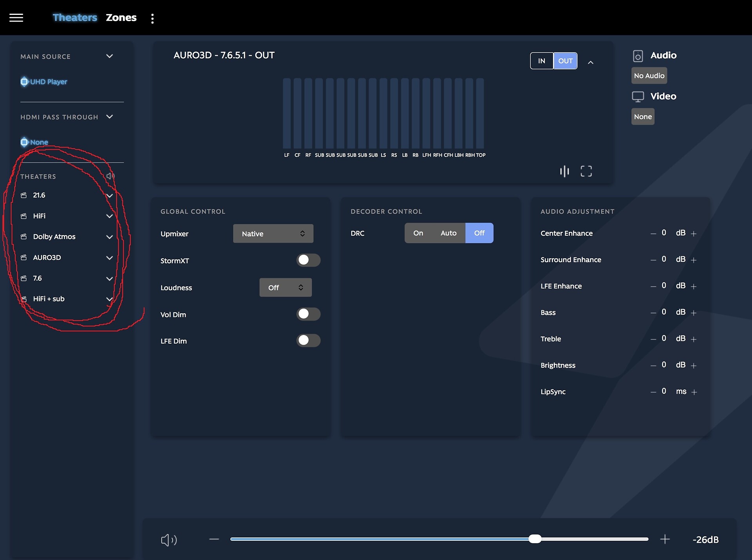Set DRC to On
This screenshot has height=560, width=752.
(x=418, y=233)
